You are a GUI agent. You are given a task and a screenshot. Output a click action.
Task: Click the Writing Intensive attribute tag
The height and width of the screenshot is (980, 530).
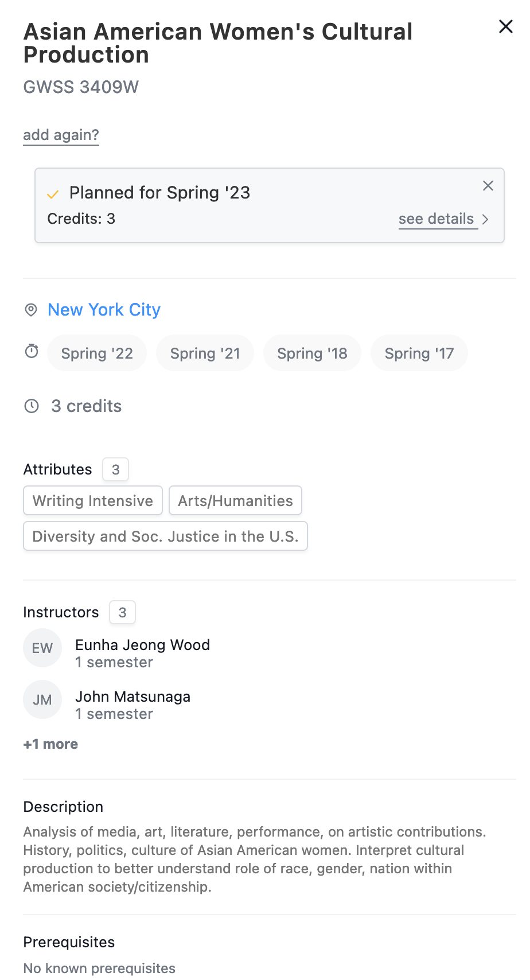tap(93, 501)
